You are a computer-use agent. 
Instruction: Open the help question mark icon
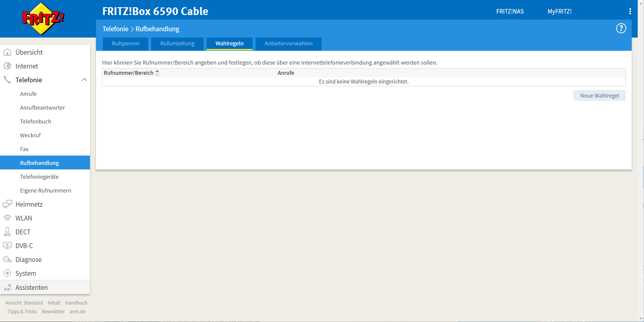(621, 29)
